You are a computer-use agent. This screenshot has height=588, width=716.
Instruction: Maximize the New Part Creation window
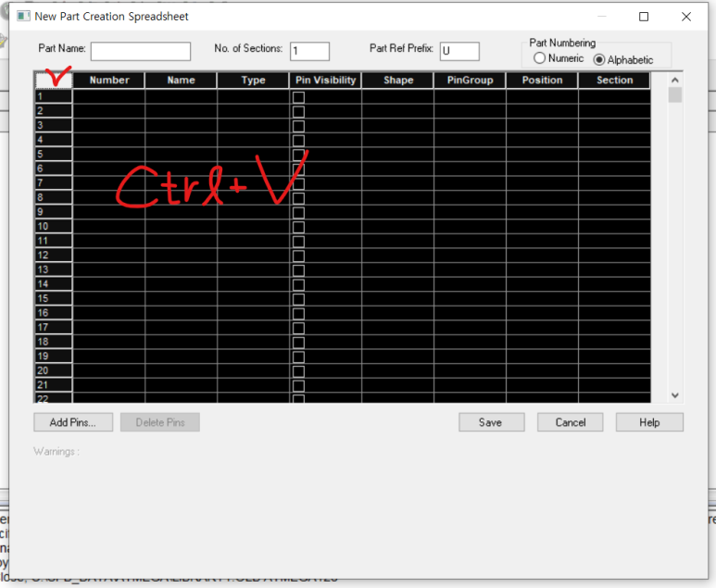point(644,17)
